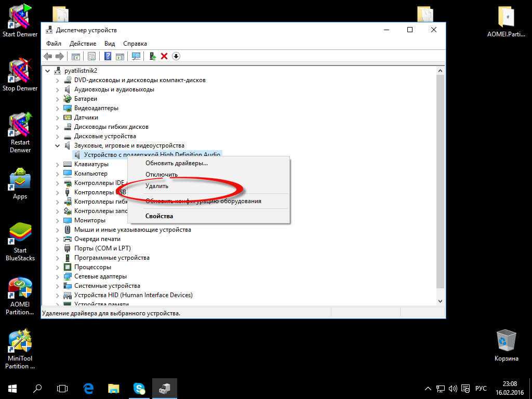Click the black down-arrow disable device icon
The height and width of the screenshot is (399, 532).
pos(176,56)
